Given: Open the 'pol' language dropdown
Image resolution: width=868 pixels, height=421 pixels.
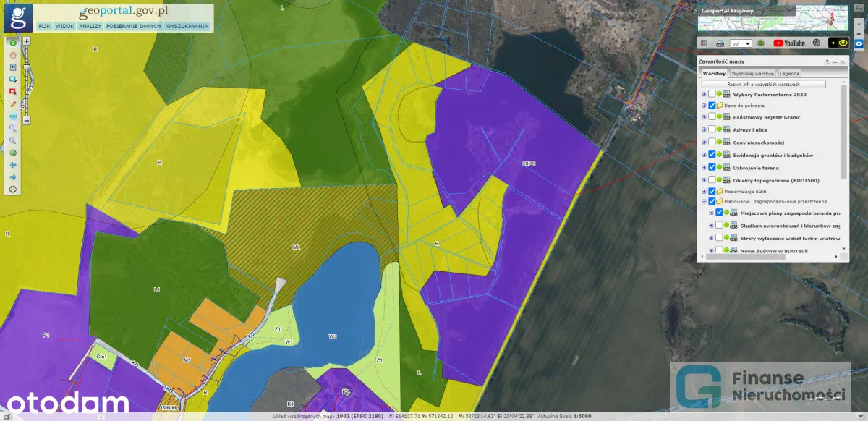Looking at the screenshot, I should pos(741,43).
